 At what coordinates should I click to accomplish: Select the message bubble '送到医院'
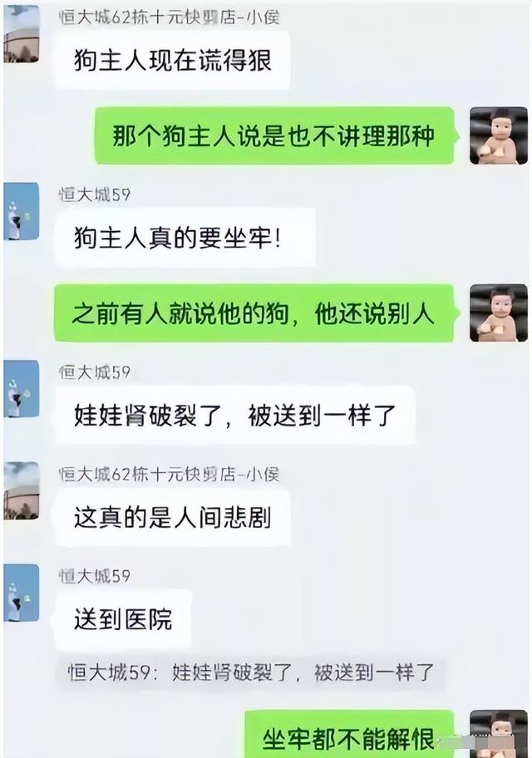(123, 620)
